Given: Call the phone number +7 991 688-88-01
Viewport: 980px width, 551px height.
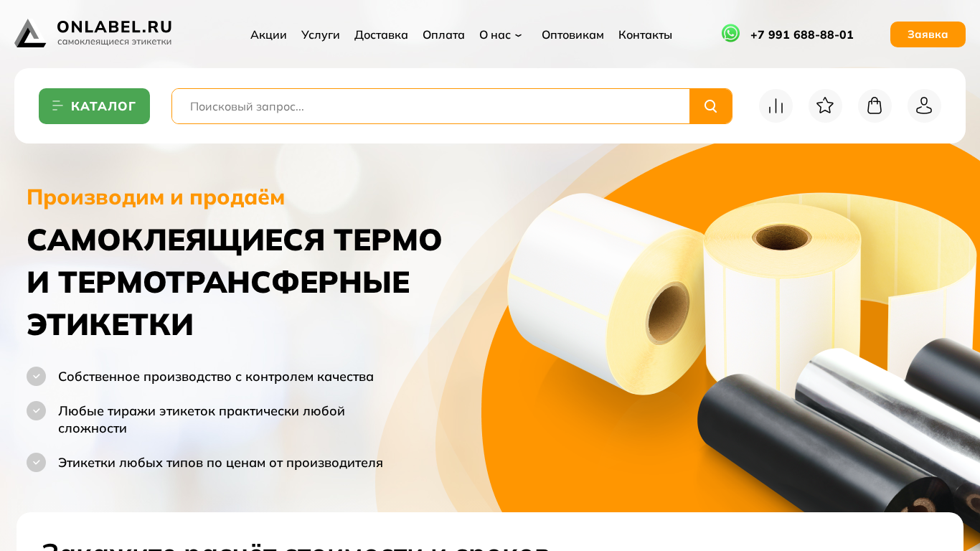Looking at the screenshot, I should pyautogui.click(x=801, y=34).
